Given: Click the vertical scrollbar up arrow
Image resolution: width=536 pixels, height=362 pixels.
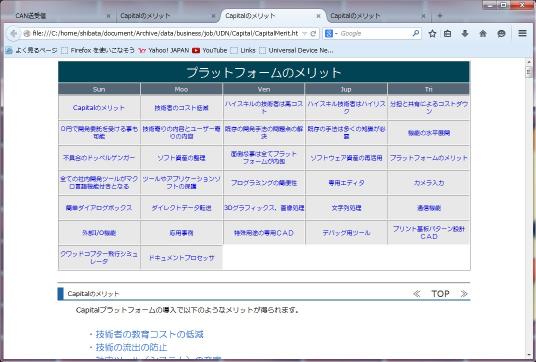Looking at the screenshot, I should pyautogui.click(x=529, y=62).
